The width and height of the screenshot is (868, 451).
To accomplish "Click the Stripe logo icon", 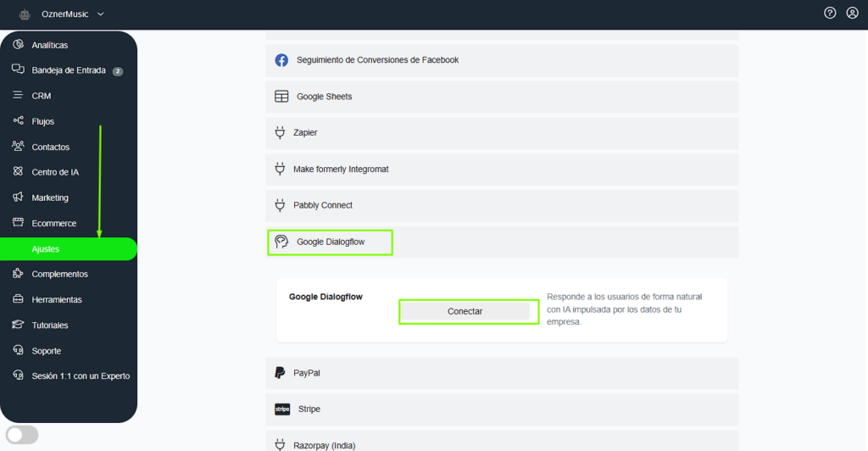I will (281, 409).
